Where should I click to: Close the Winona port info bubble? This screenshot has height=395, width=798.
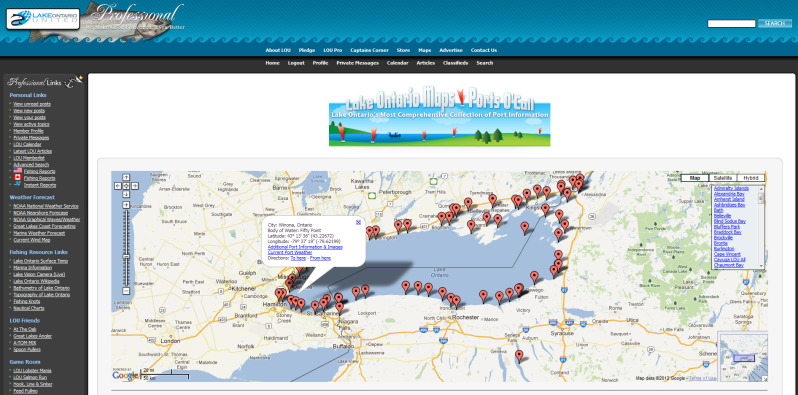(x=358, y=222)
